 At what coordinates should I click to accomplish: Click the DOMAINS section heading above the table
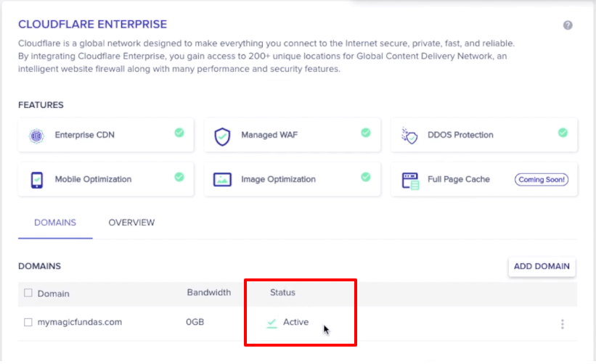(x=39, y=266)
